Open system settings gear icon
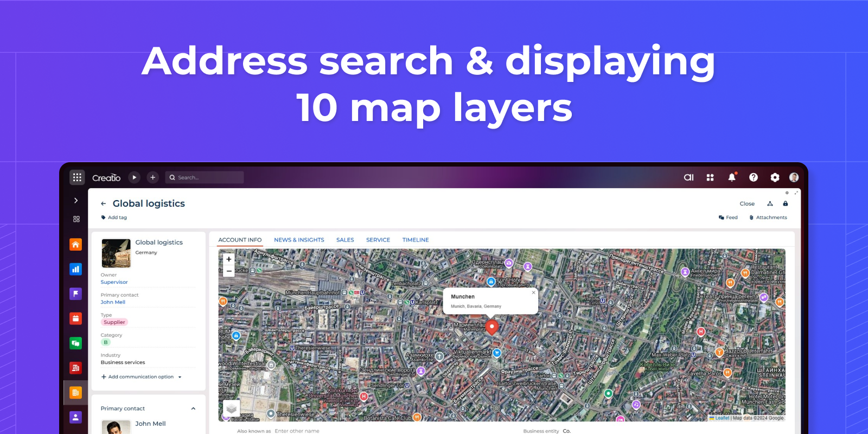The width and height of the screenshot is (868, 434). pos(775,177)
